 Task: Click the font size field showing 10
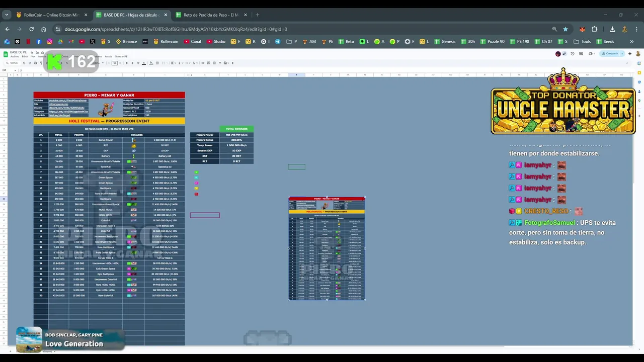pyautogui.click(x=115, y=63)
